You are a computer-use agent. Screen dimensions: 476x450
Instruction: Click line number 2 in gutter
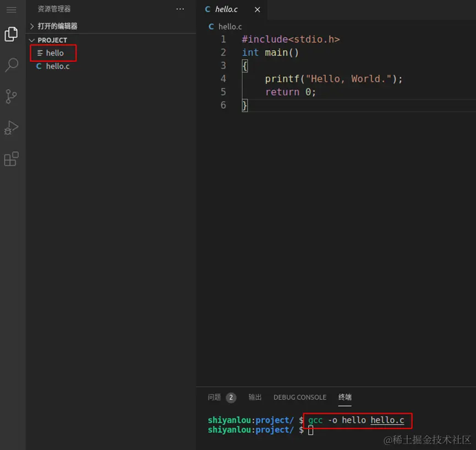coord(223,52)
